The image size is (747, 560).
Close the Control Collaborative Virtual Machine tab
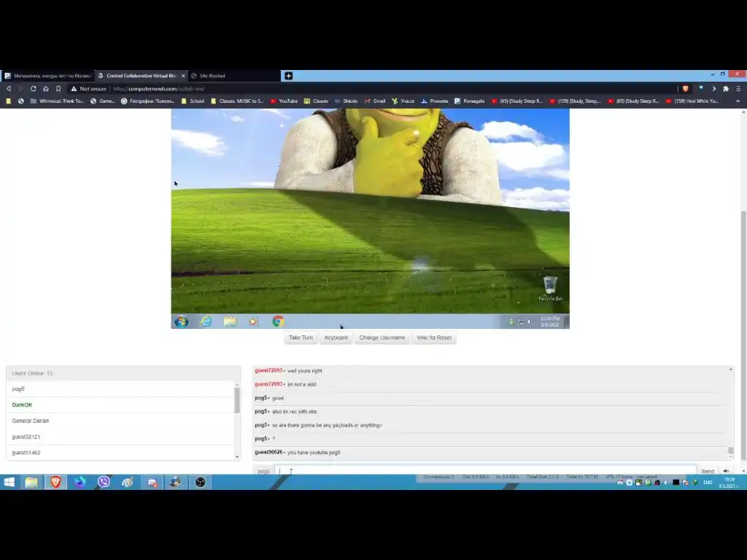[x=183, y=76]
